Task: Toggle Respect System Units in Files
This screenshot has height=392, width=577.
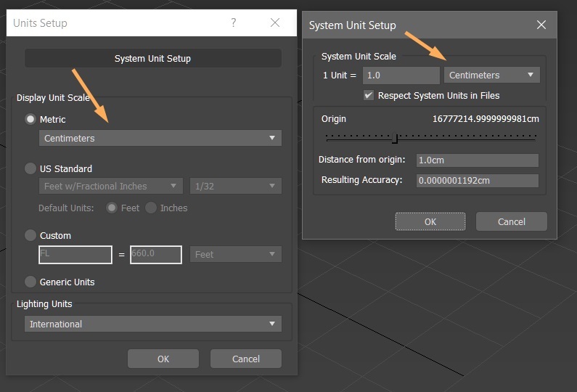Action: tap(369, 95)
